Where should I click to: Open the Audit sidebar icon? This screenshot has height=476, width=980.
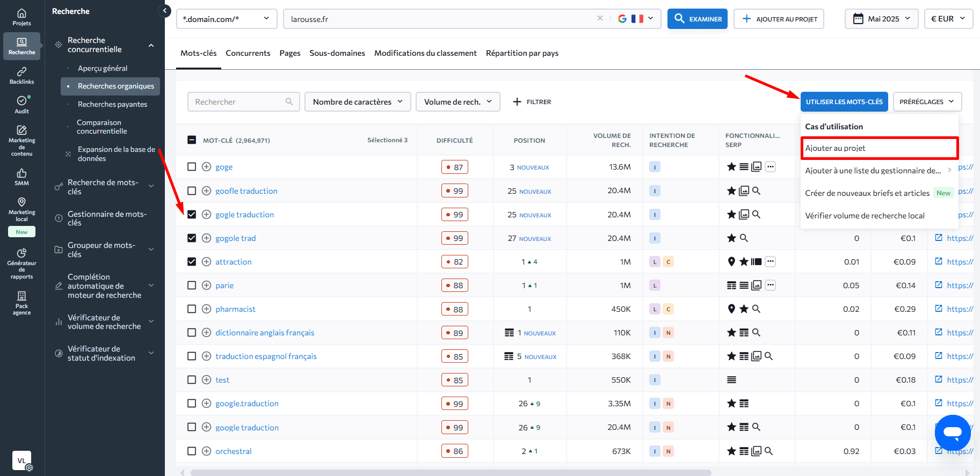[x=21, y=105]
